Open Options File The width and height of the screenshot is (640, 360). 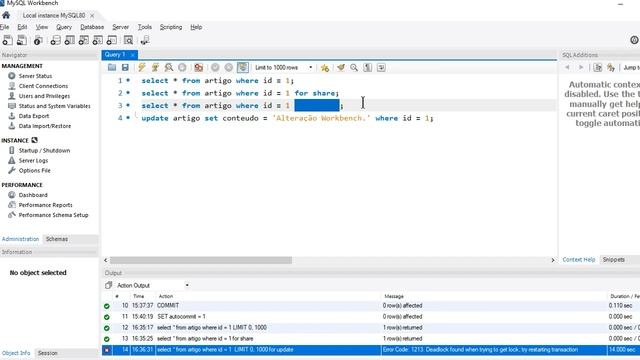tap(34, 171)
